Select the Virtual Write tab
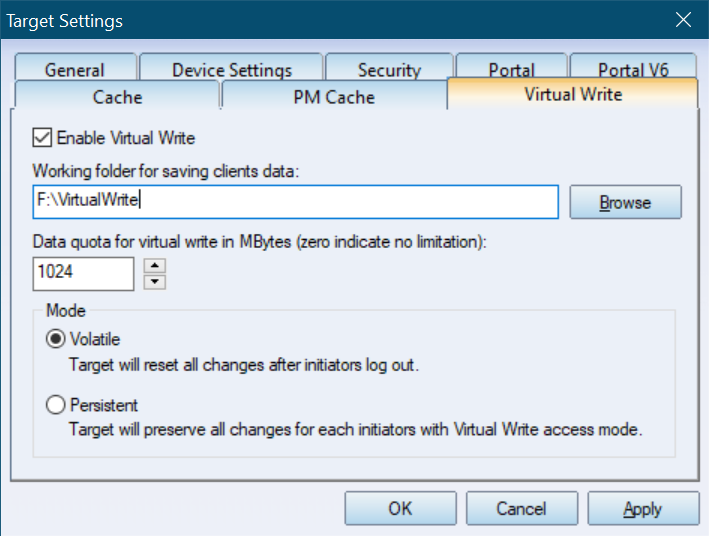The image size is (709, 536). tap(573, 94)
